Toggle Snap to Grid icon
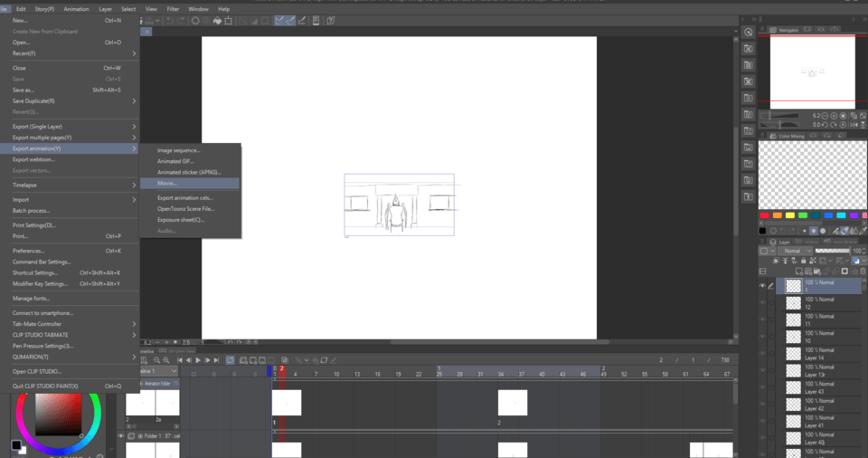Screen dimensions: 868x458 [x=302, y=21]
